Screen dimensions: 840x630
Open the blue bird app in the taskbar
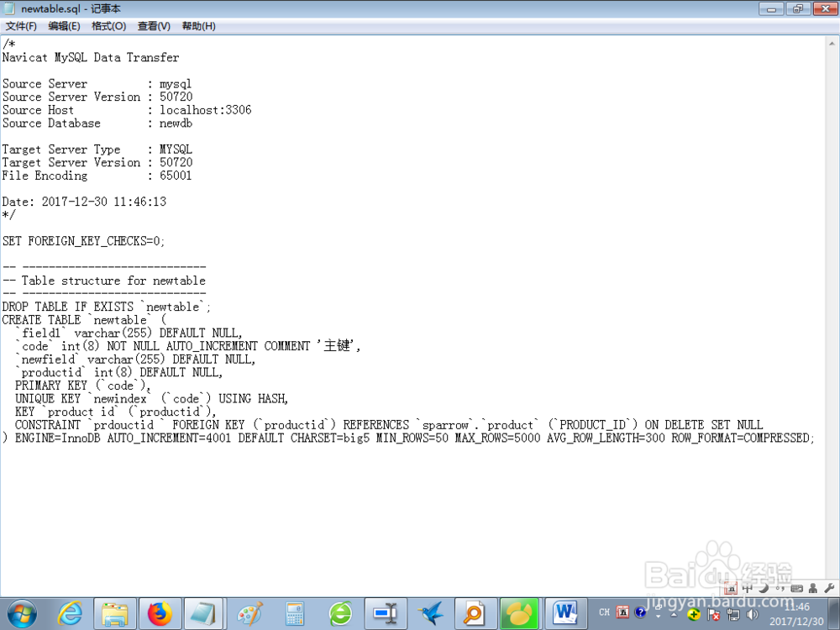(431, 614)
